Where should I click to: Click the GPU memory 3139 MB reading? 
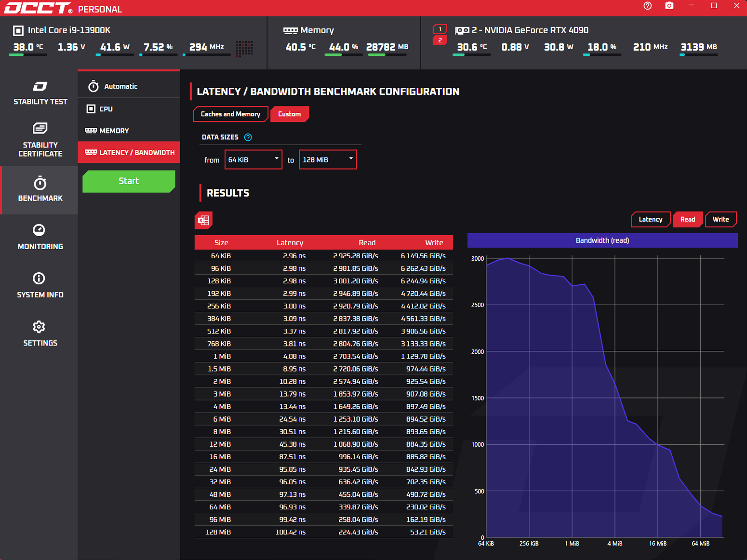click(699, 47)
